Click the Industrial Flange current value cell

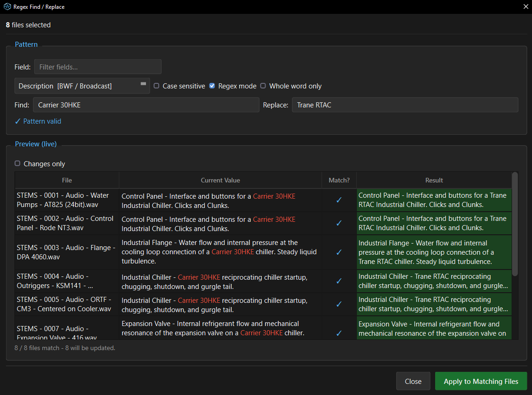tap(220, 252)
